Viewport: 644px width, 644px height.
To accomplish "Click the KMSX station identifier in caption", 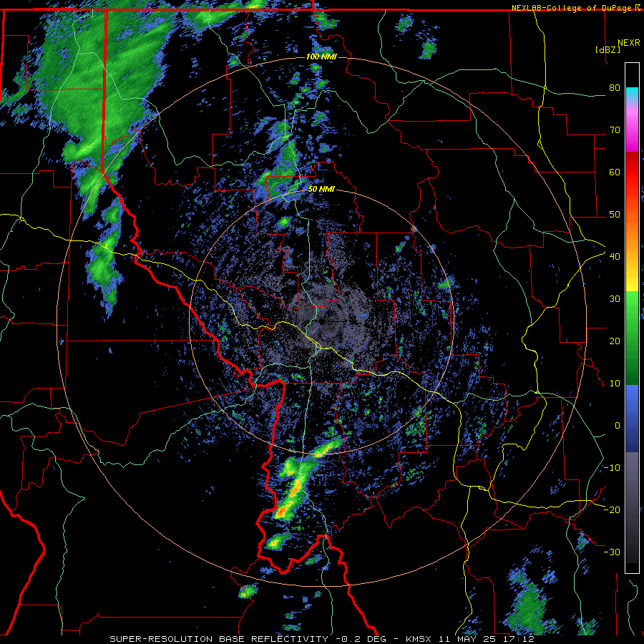I will (419, 639).
